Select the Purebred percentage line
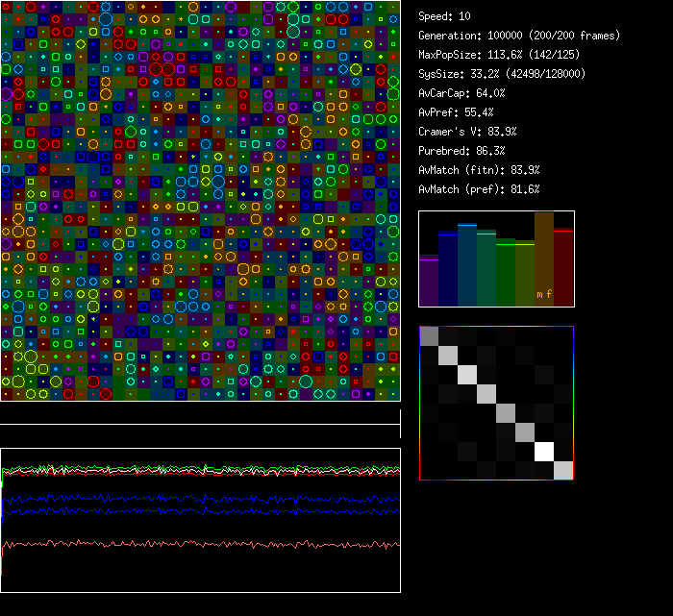The height and width of the screenshot is (616, 673). point(461,151)
